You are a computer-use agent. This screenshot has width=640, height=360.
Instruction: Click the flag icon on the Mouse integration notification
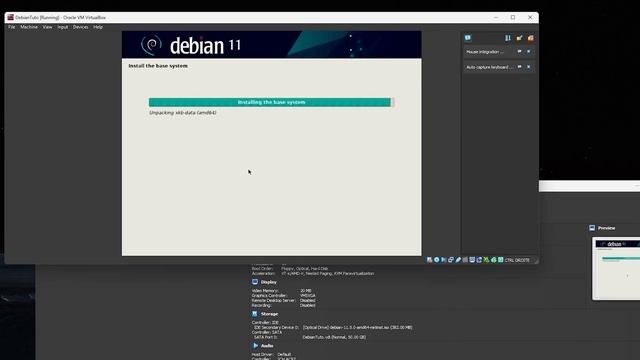[520, 51]
